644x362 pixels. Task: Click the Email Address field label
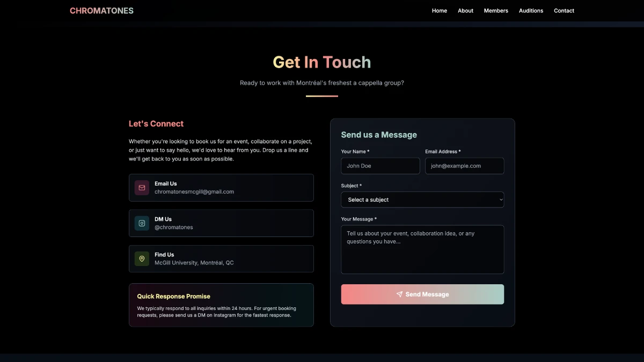click(443, 152)
